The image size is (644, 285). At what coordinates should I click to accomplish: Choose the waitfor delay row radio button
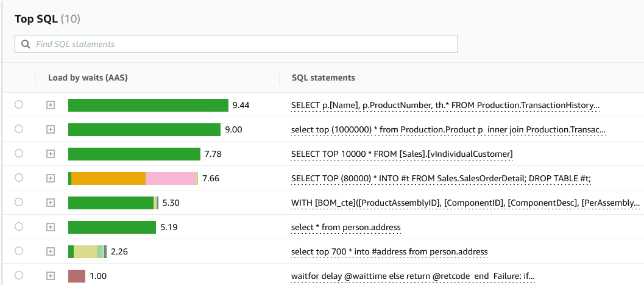pos(19,275)
